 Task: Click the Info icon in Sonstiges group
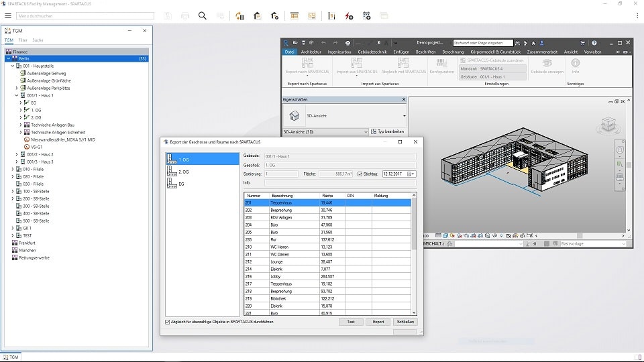(575, 62)
